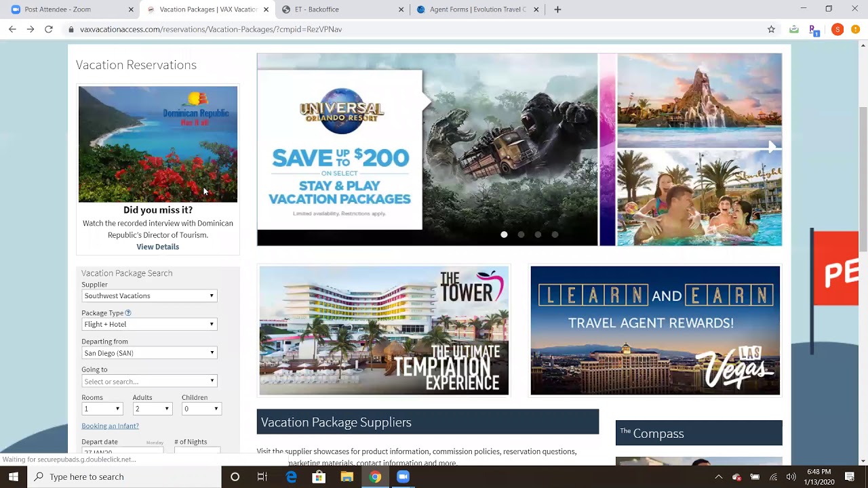The height and width of the screenshot is (488, 868).
Task: Click the red PE side tab
Action: pos(835,268)
